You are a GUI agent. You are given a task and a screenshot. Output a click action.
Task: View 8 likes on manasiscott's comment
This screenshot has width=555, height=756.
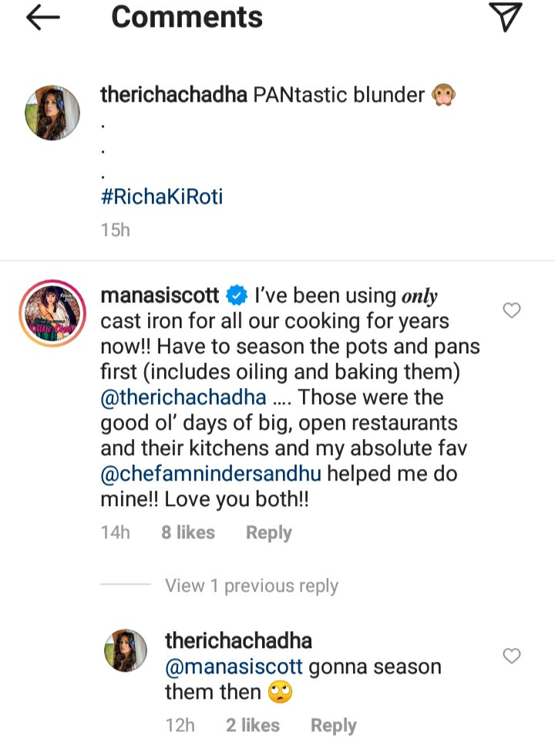[x=187, y=532]
